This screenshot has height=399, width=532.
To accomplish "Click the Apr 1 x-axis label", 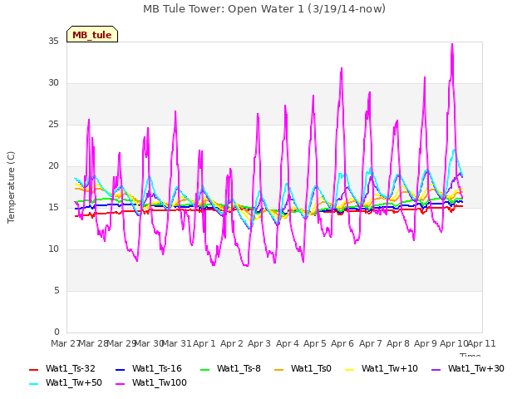I will pos(204,343).
